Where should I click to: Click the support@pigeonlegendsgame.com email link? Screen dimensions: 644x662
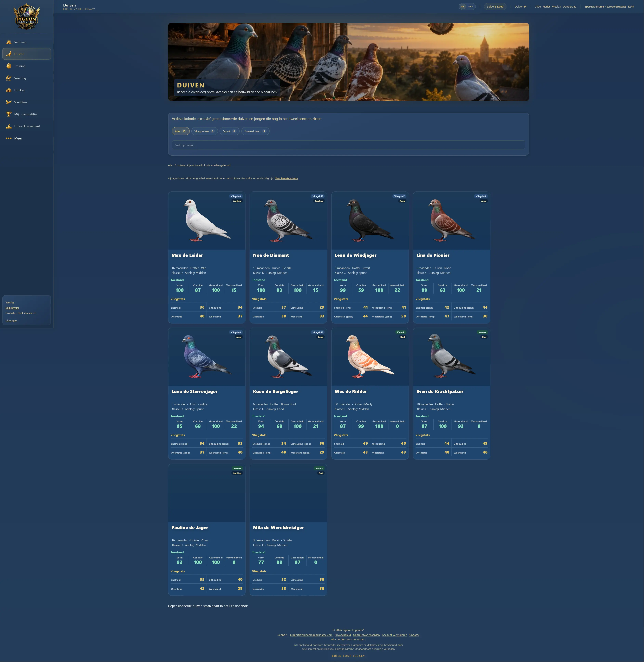(311, 635)
